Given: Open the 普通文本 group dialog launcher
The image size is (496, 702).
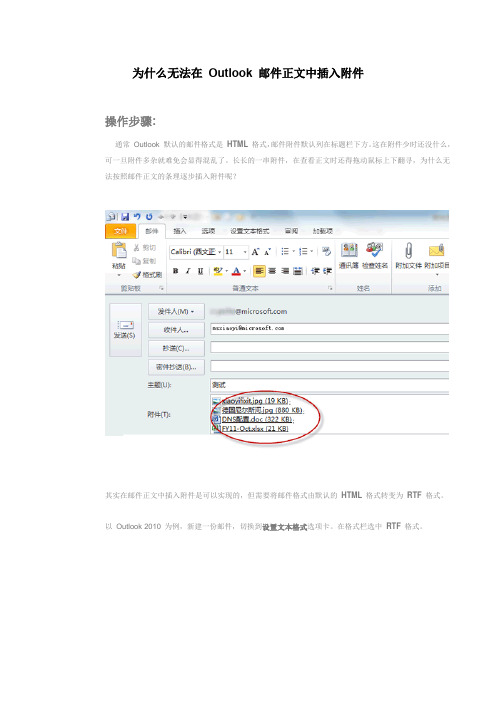Looking at the screenshot, I should 330,288.
